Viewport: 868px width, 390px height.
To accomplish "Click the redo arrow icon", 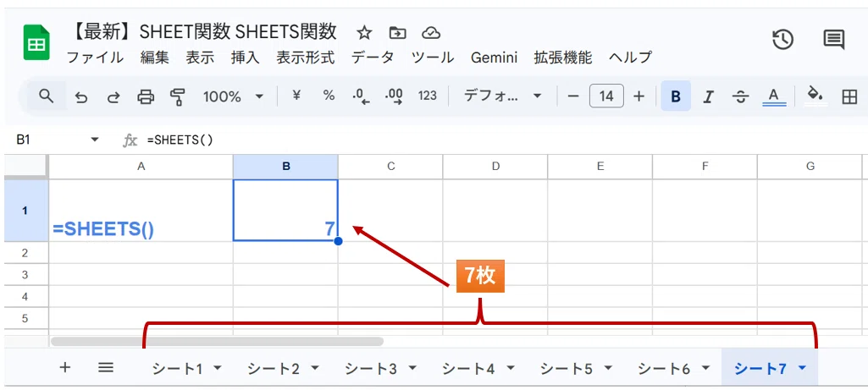I will [113, 97].
